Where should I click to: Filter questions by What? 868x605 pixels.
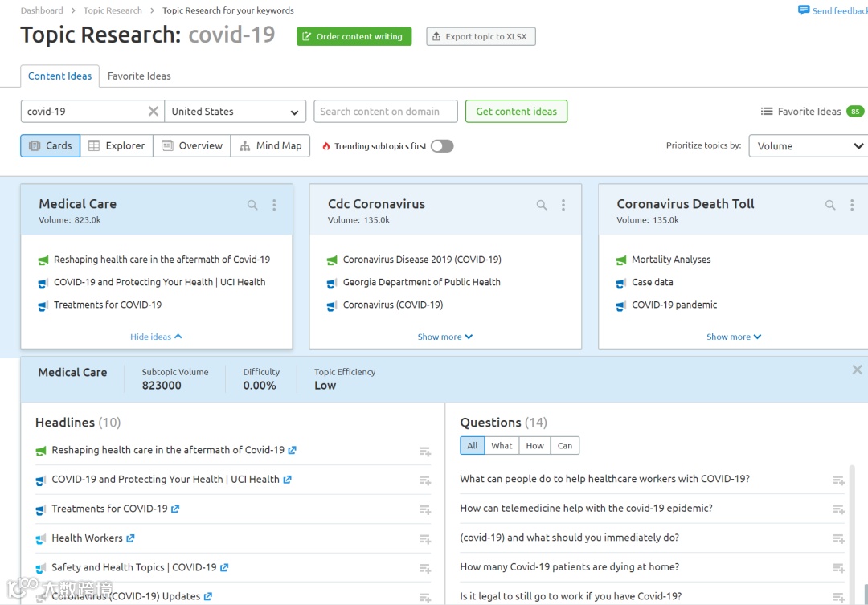point(502,446)
